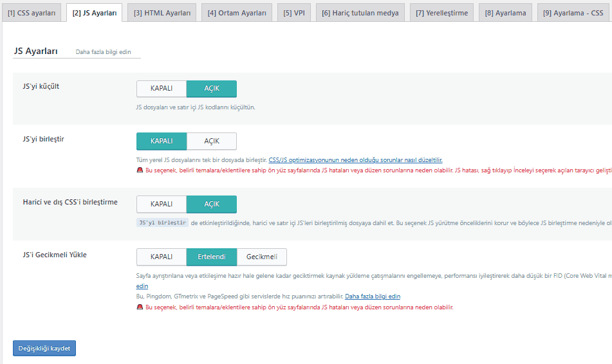The width and height of the screenshot is (612, 364).
Task: Choose AÇIK for Harici ve dış CSS'i birleştirme
Action: point(212,204)
